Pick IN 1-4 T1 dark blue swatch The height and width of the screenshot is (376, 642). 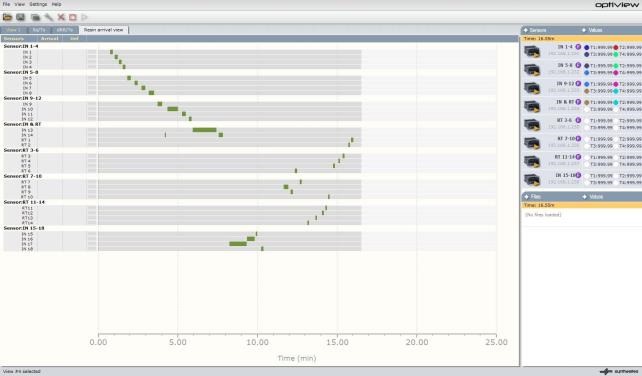[586, 48]
